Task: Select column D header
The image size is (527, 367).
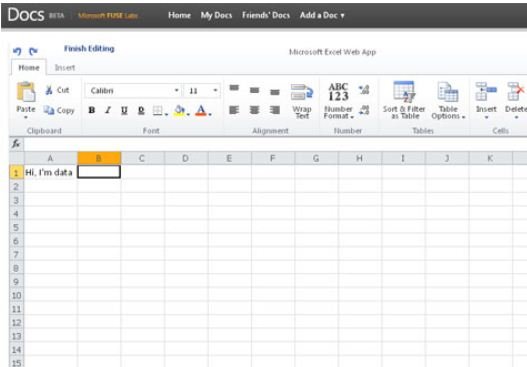Action: (x=186, y=158)
